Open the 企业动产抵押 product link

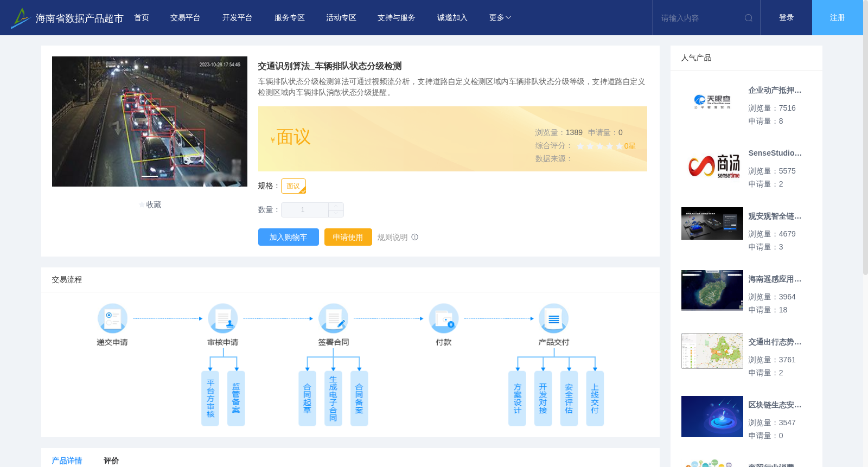click(x=775, y=91)
